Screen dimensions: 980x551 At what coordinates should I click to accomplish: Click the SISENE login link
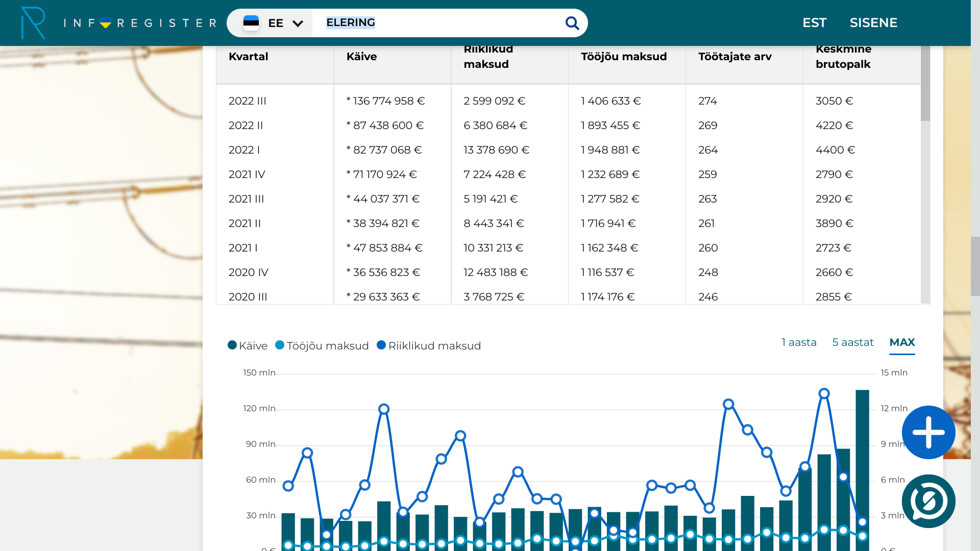tap(873, 23)
